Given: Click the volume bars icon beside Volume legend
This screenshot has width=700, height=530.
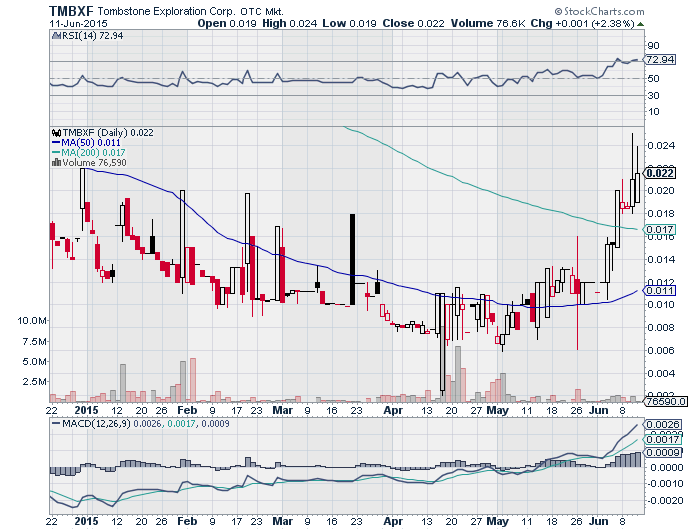Looking at the screenshot, I should click(57, 163).
